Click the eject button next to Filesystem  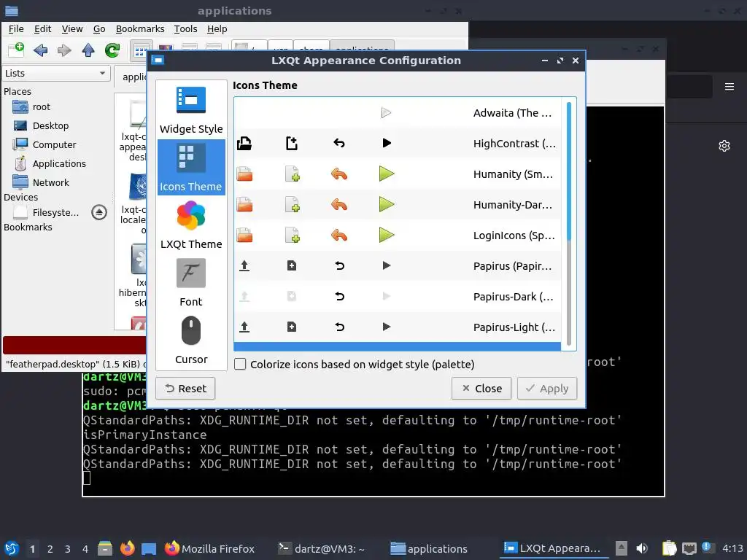pos(99,212)
